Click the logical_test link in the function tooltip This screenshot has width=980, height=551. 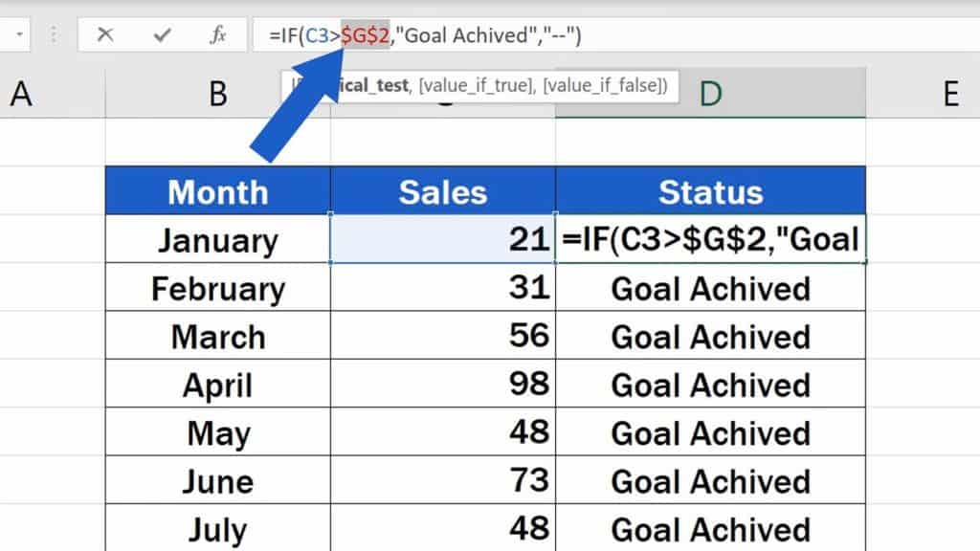pos(368,85)
